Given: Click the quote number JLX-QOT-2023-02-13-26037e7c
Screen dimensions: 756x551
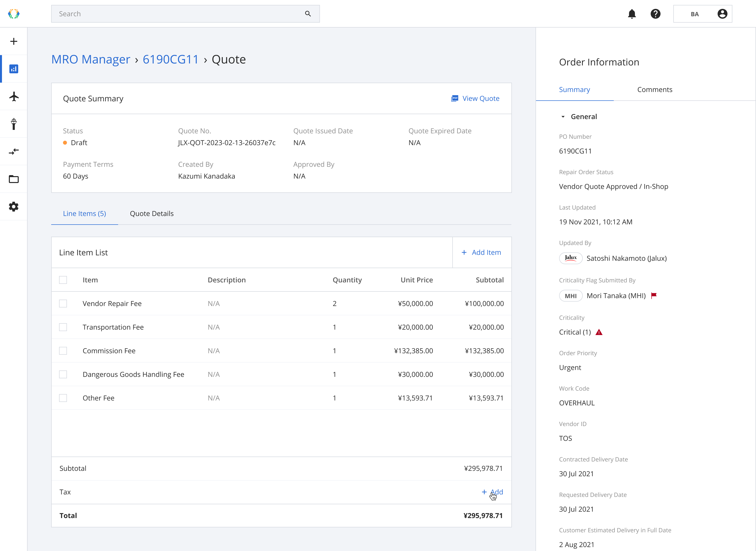Looking at the screenshot, I should 227,143.
